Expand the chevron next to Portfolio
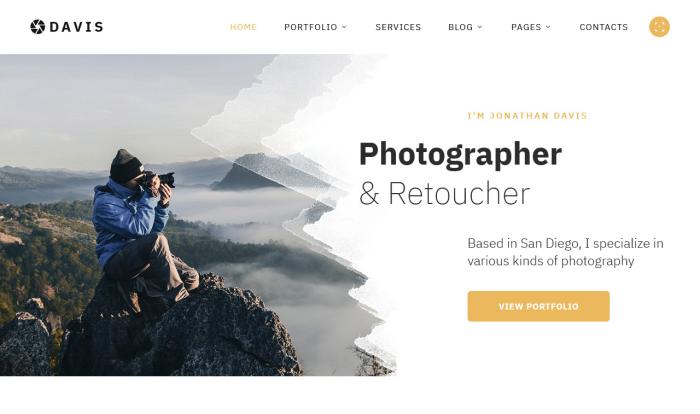The height and width of the screenshot is (414, 700). point(344,27)
